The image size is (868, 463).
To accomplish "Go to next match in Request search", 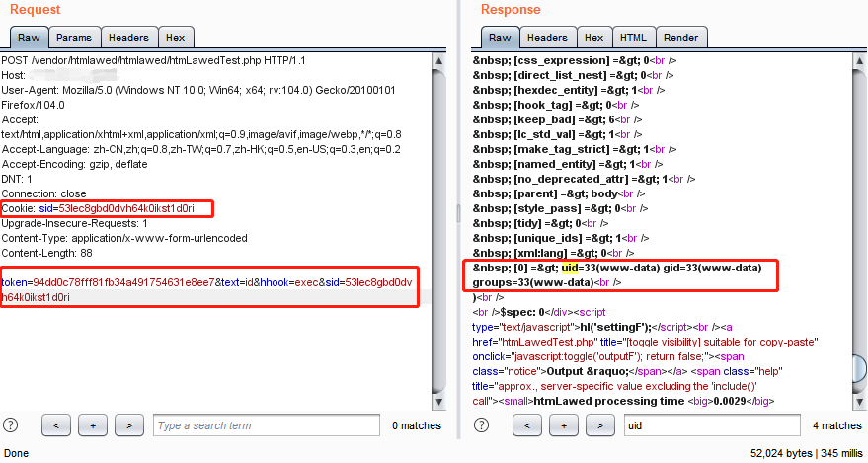I will tap(129, 424).
